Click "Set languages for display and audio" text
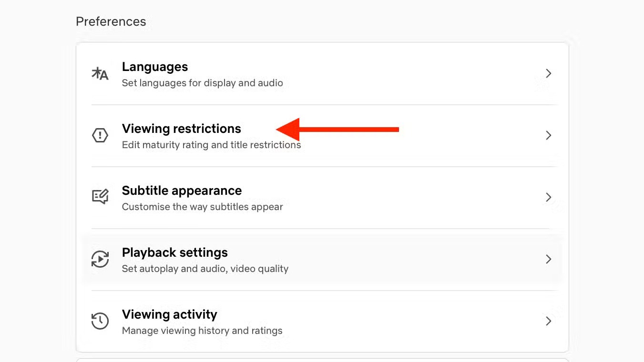Screen dimensions: 644x362 203,83
